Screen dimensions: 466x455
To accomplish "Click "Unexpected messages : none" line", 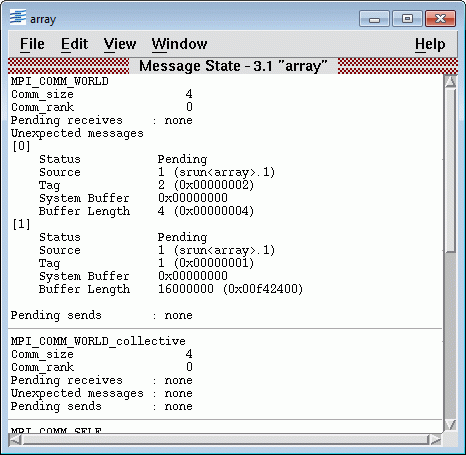I will point(102,393).
